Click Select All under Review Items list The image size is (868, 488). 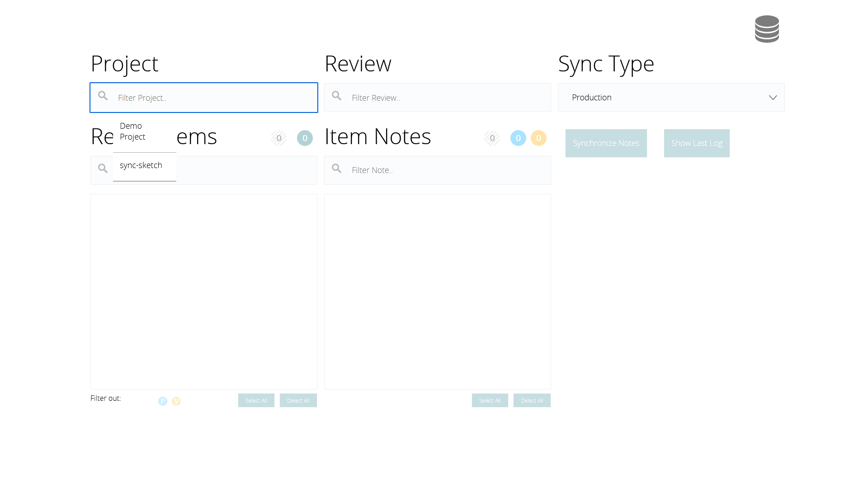coord(256,400)
